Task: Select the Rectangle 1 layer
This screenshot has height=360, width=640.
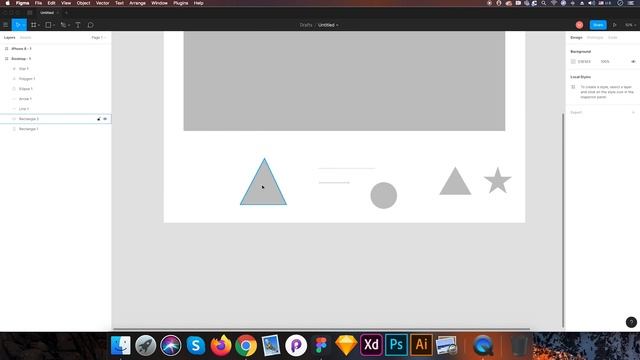Action: pyautogui.click(x=56, y=129)
